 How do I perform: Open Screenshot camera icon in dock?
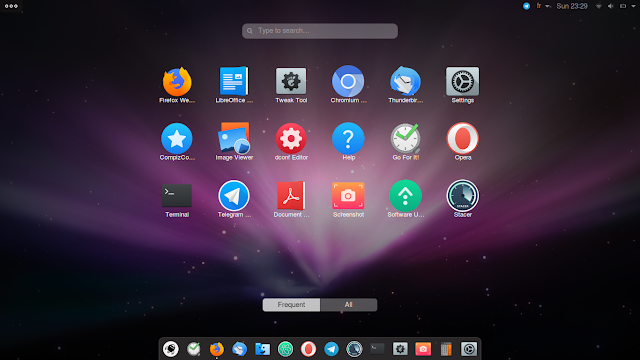423,349
